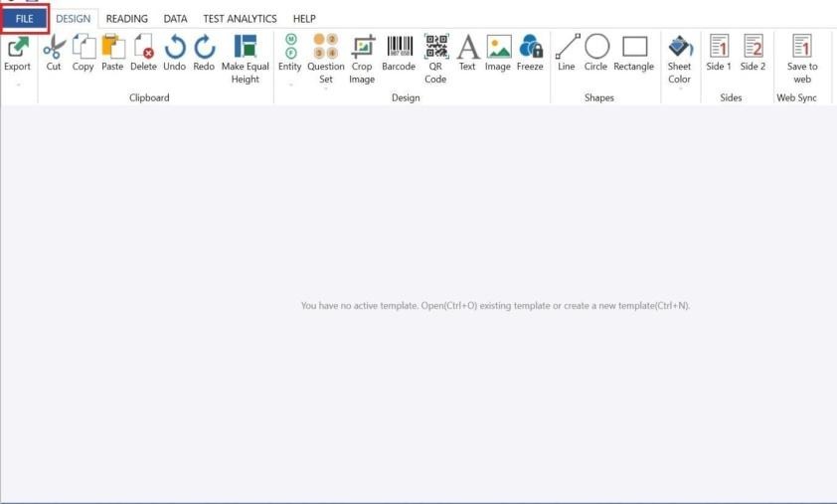This screenshot has width=837, height=504.
Task: Select the Crop Image tool
Action: click(362, 59)
